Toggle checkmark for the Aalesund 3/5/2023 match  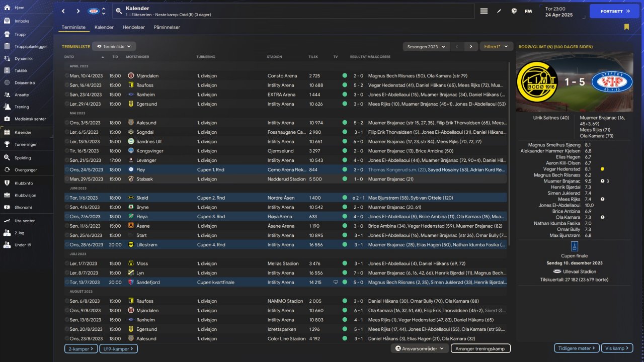(67, 123)
